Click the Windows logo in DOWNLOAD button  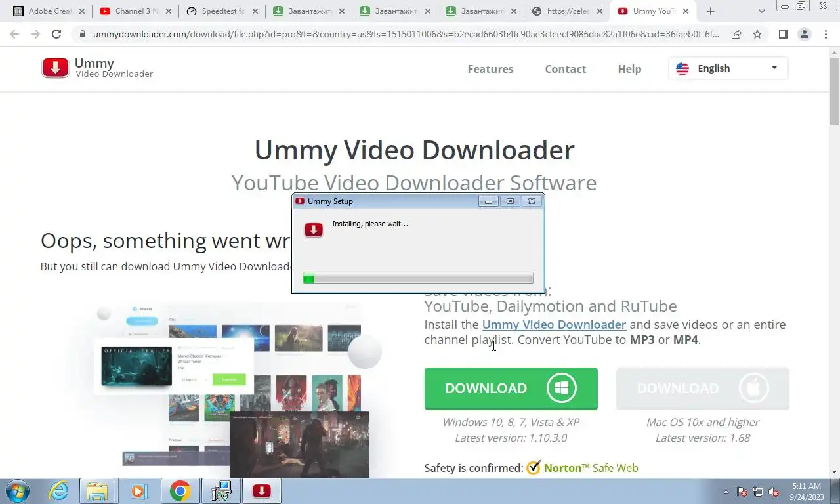click(562, 388)
